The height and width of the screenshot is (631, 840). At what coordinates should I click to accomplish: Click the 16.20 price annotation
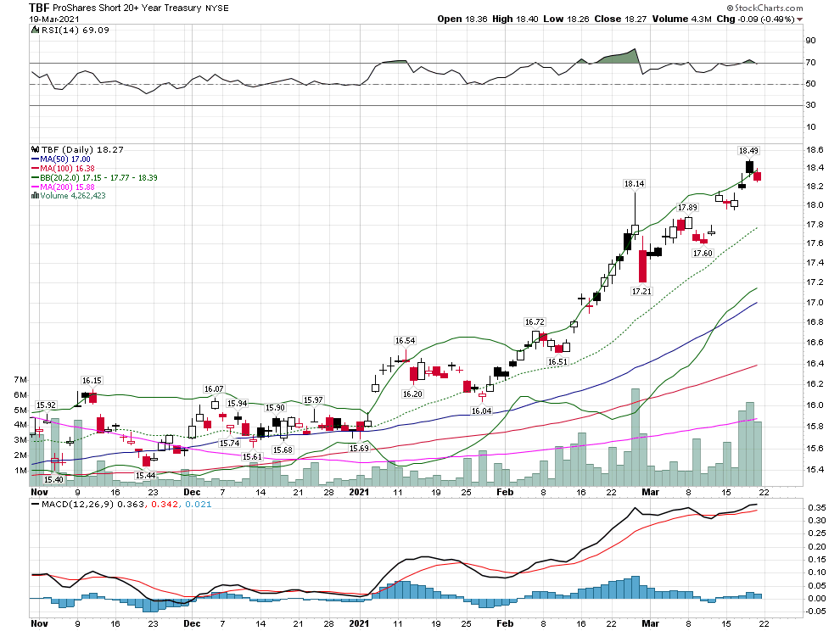(412, 394)
